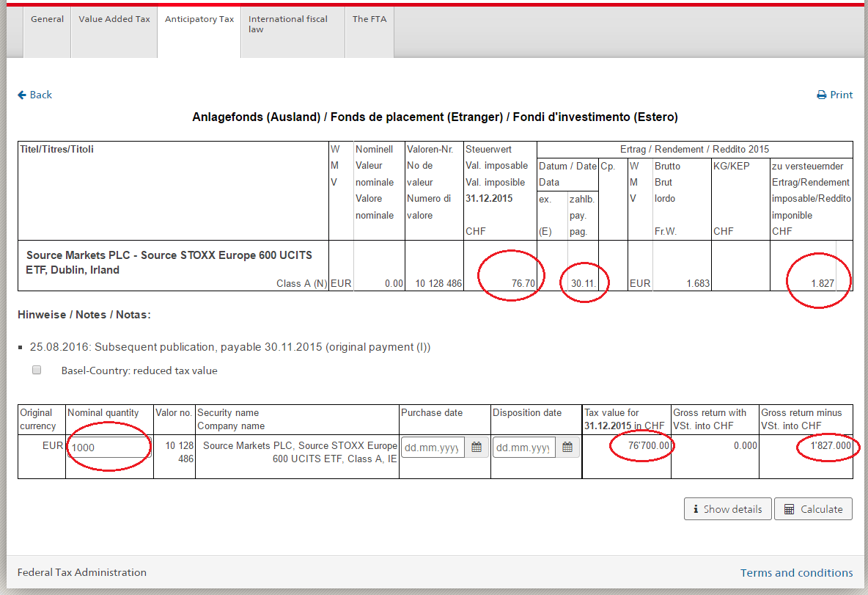Select valor number 10 128 486 in upper table
Image resolution: width=868 pixels, height=595 pixels.
438,283
